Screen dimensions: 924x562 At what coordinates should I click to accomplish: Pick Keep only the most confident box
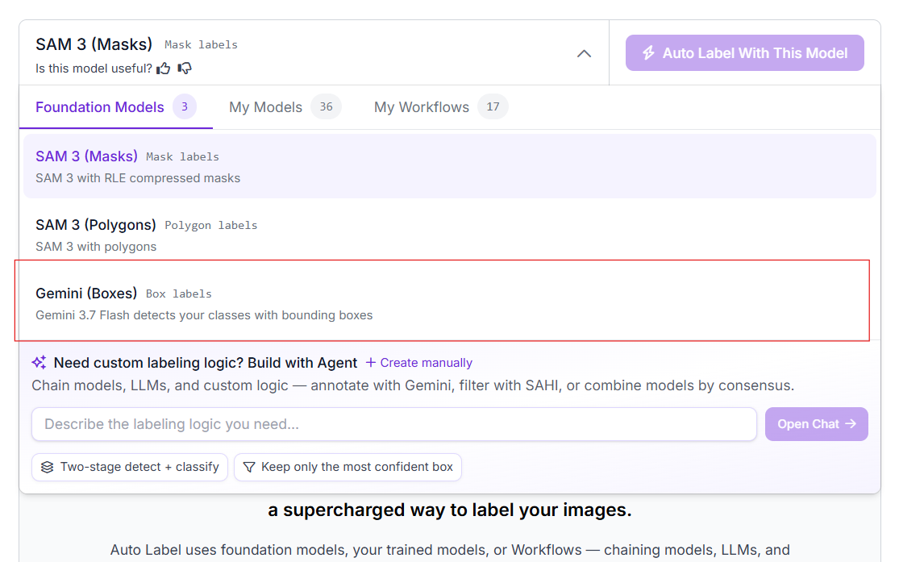point(348,467)
